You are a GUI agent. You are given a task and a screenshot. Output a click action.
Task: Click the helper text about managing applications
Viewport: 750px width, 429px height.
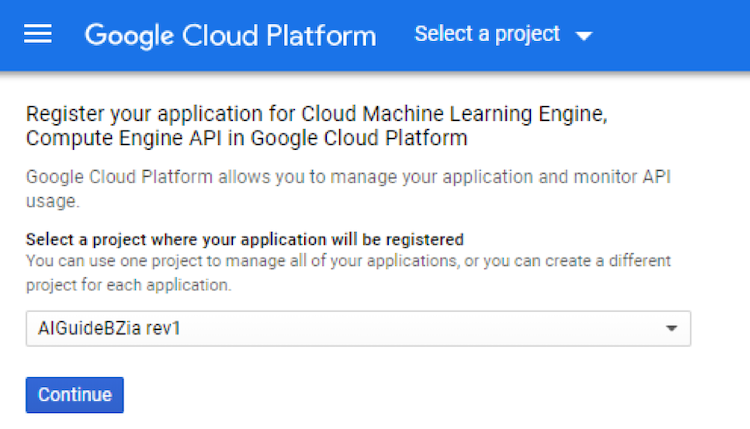pyautogui.click(x=347, y=260)
